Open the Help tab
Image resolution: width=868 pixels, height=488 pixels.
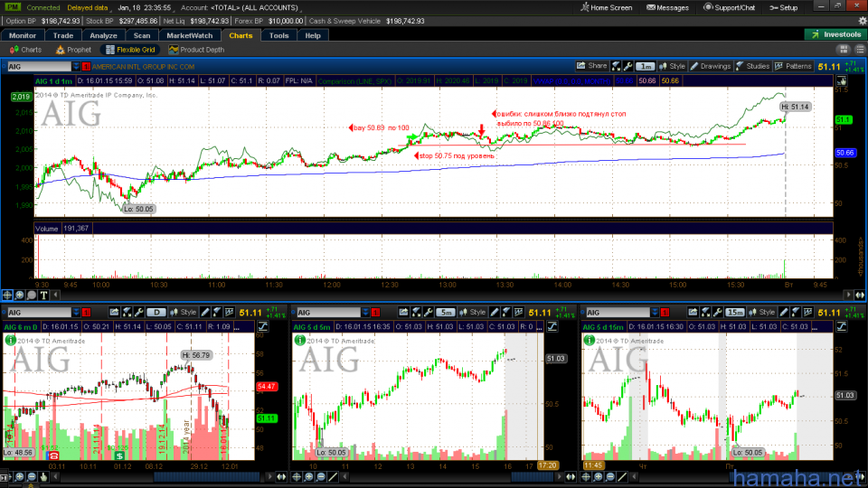click(313, 35)
